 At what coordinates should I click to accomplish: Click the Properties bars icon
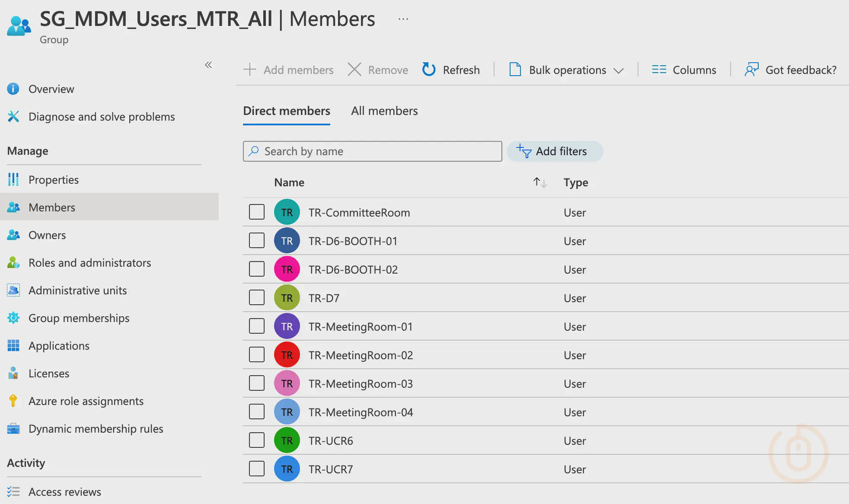(13, 180)
